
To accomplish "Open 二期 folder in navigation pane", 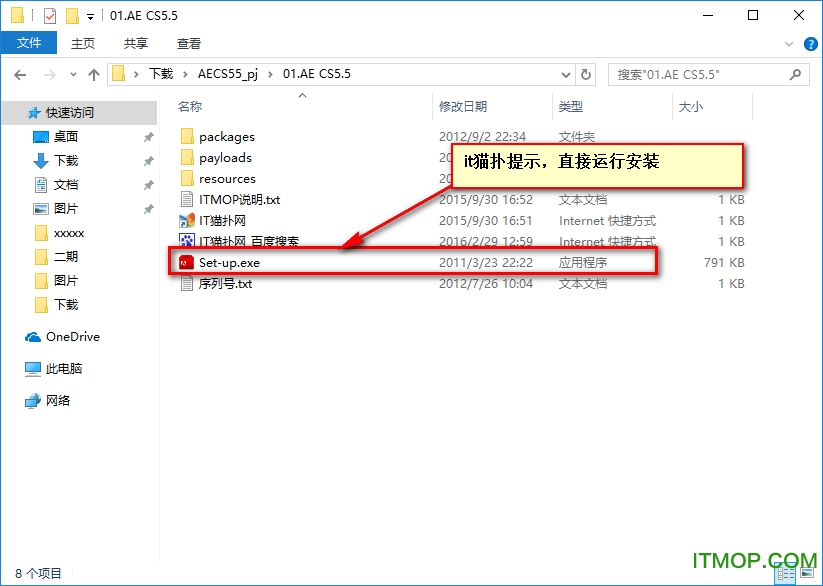I will click(66, 257).
